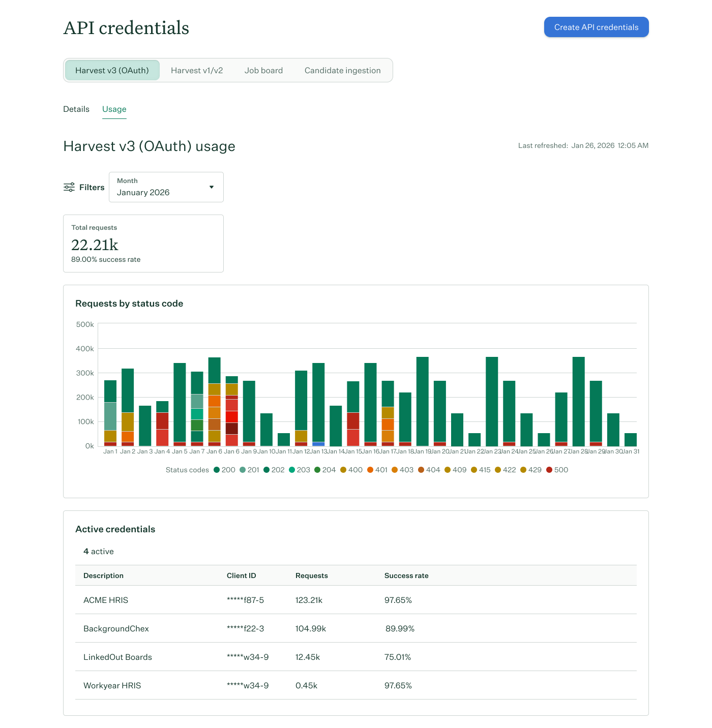
Task: Open the ACME HRIS credential row
Action: coord(106,600)
